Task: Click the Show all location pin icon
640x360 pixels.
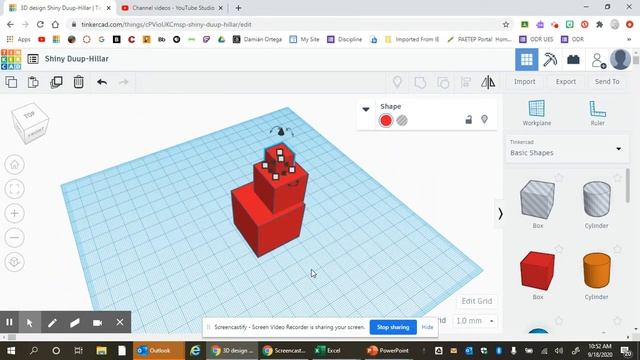Action: [x=397, y=82]
